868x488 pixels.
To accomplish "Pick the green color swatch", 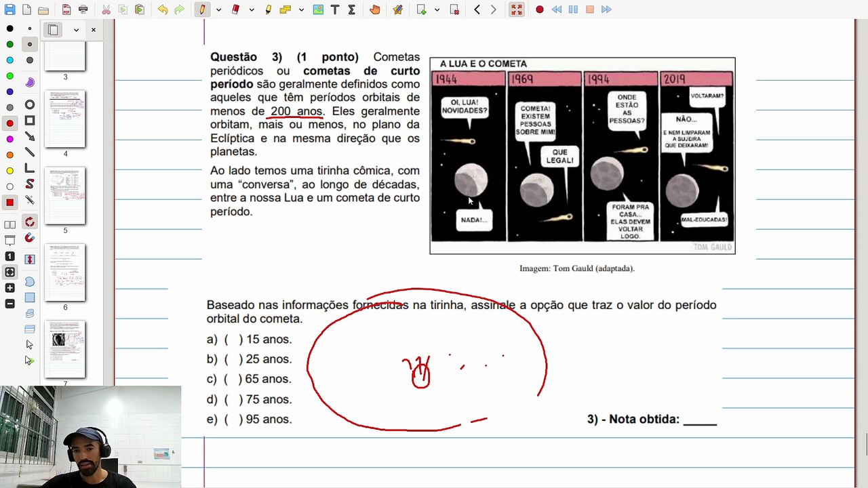I will click(9, 44).
